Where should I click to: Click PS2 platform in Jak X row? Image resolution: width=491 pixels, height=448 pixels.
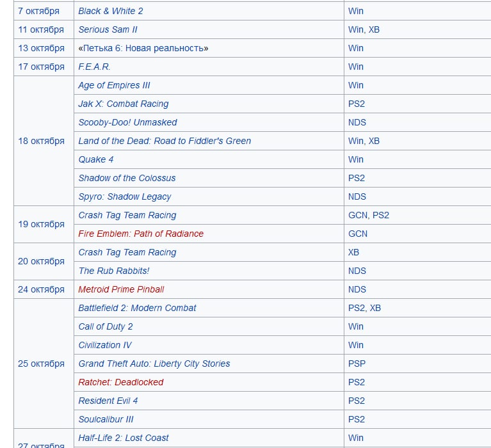(x=357, y=104)
